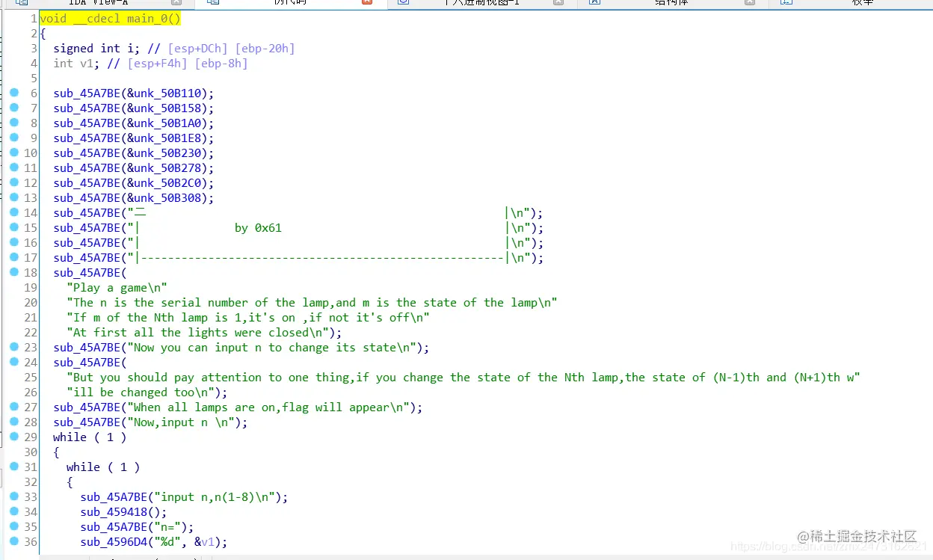Click the blue gutter dot on line 13
Screen dimensions: 933x560
(x=13, y=197)
